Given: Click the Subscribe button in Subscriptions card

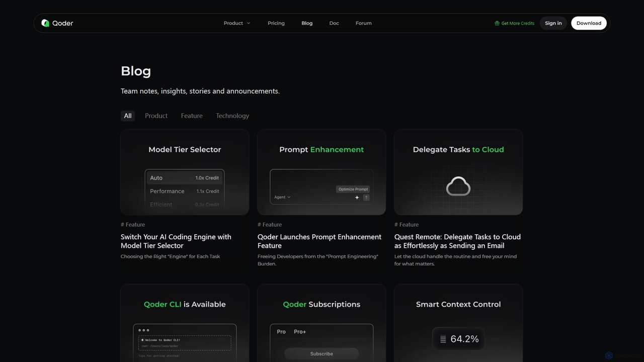Looking at the screenshot, I should pos(321,353).
